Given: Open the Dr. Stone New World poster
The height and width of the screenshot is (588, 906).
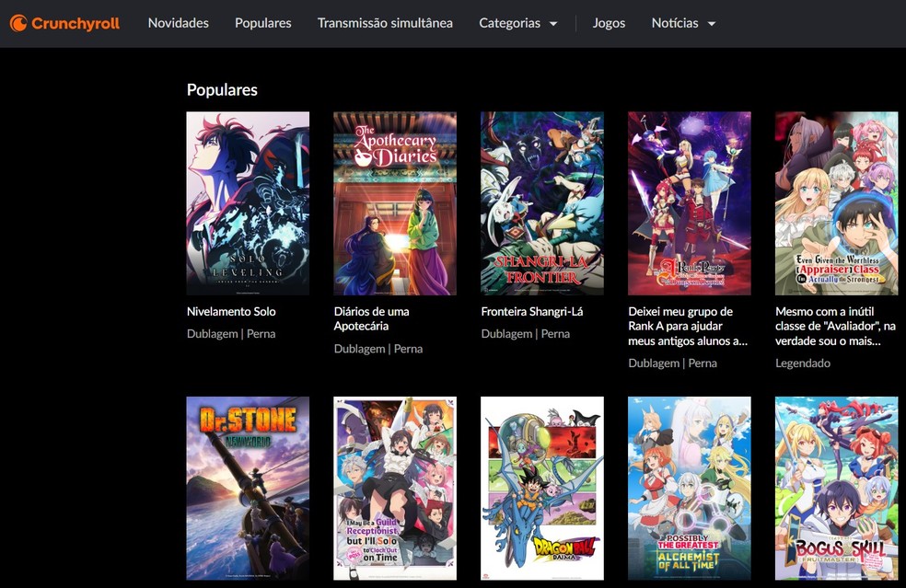Looking at the screenshot, I should tap(248, 488).
